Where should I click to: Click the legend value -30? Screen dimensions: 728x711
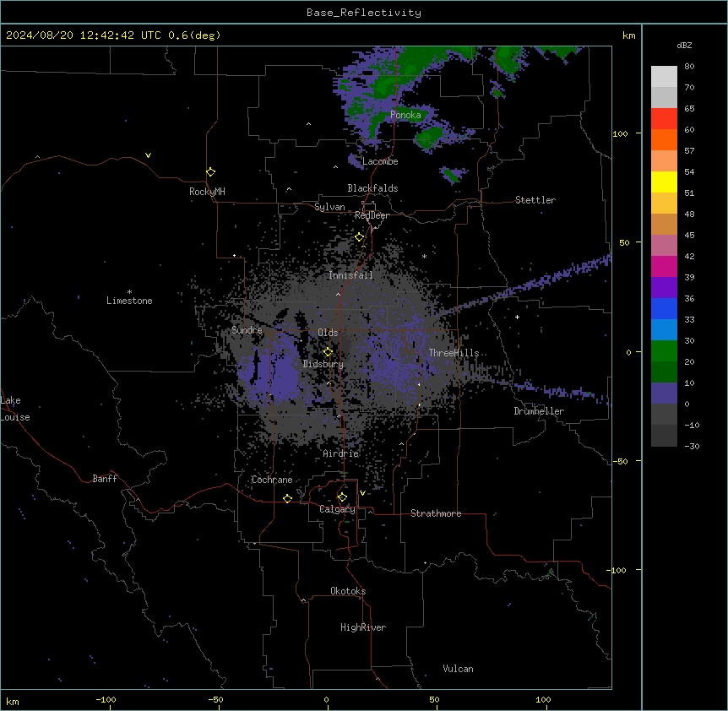tap(692, 446)
